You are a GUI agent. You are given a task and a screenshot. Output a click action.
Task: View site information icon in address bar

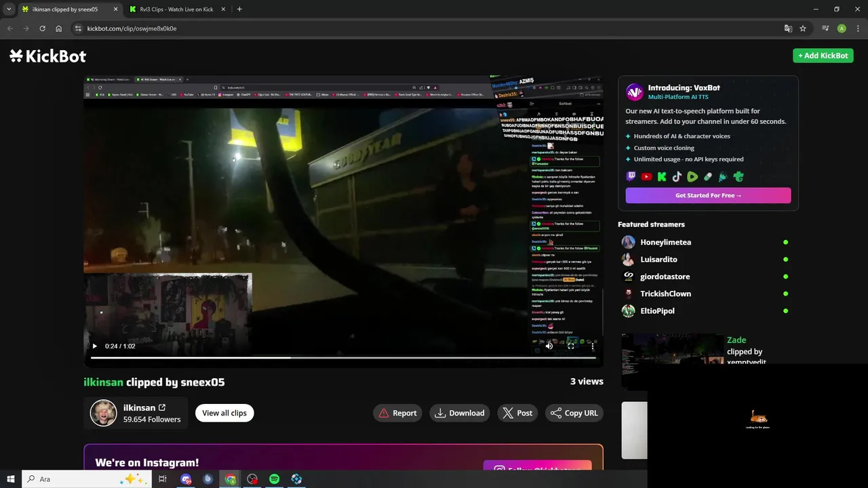pyautogui.click(x=78, y=28)
